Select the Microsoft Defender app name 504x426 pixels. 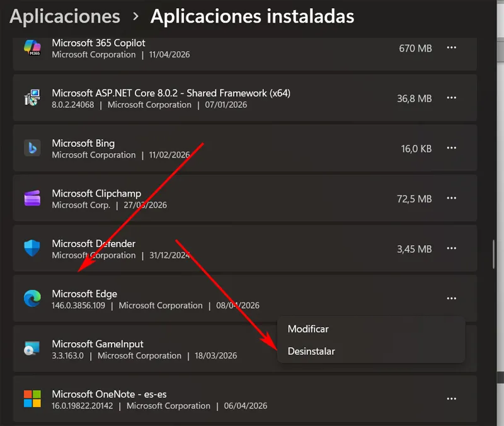93,243
